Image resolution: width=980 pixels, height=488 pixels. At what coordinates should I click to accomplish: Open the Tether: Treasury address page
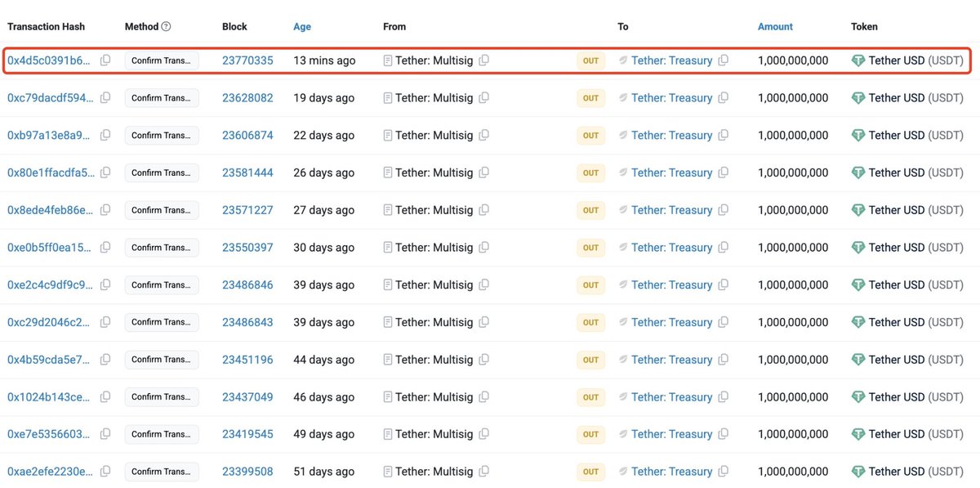point(673,60)
